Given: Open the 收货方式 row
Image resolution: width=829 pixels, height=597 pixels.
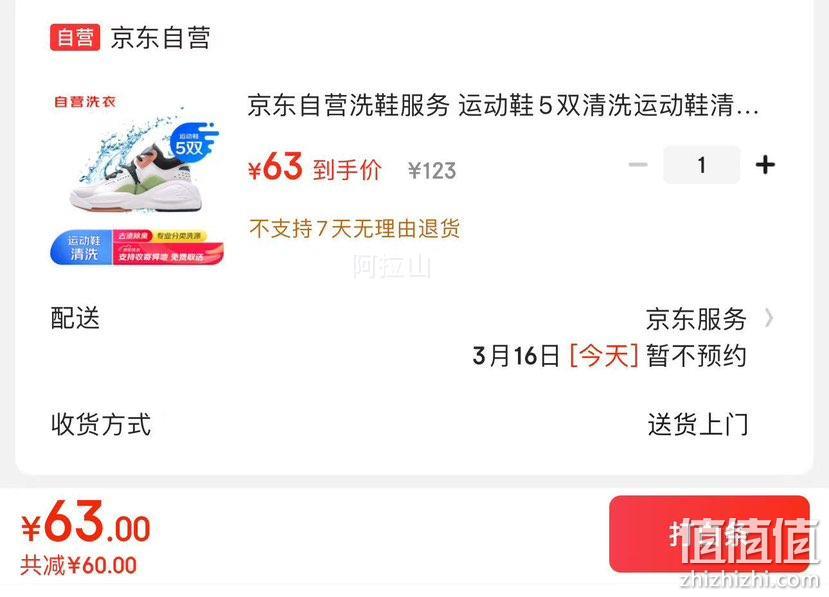Looking at the screenshot, I should pos(413,425).
